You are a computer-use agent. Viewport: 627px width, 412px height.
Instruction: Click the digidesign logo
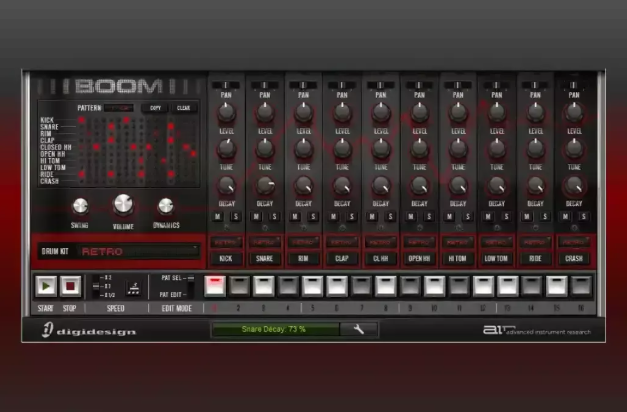click(89, 330)
